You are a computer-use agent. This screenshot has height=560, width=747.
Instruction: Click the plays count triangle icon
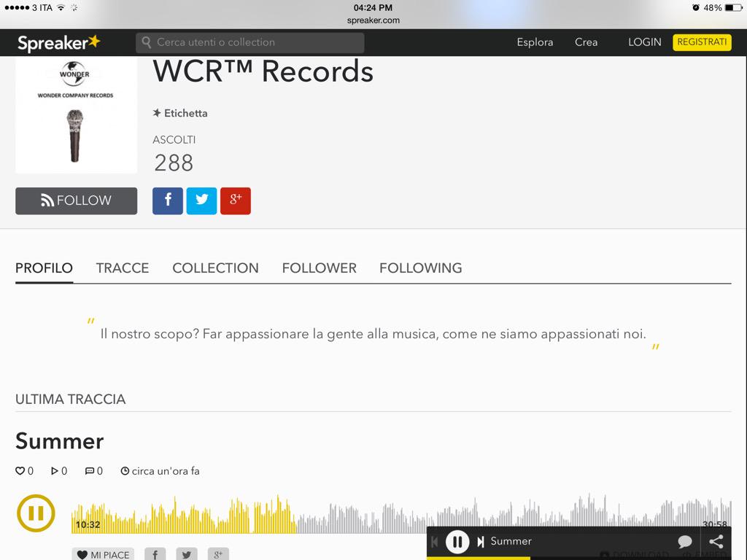pos(54,471)
